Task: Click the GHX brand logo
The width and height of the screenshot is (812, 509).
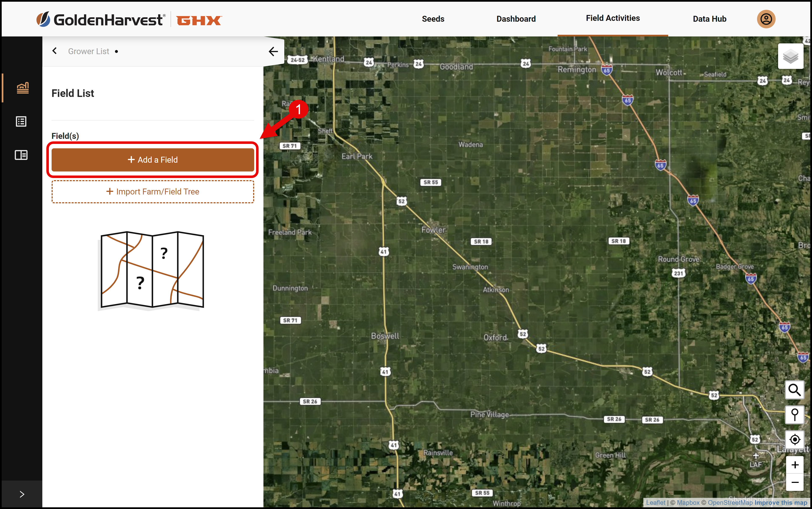Action: pos(199,20)
